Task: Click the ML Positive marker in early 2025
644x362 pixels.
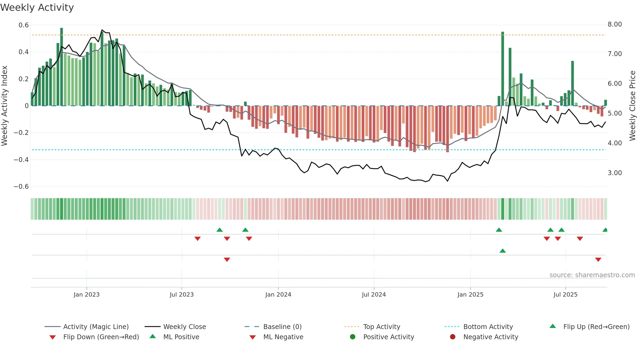Action: (x=503, y=251)
